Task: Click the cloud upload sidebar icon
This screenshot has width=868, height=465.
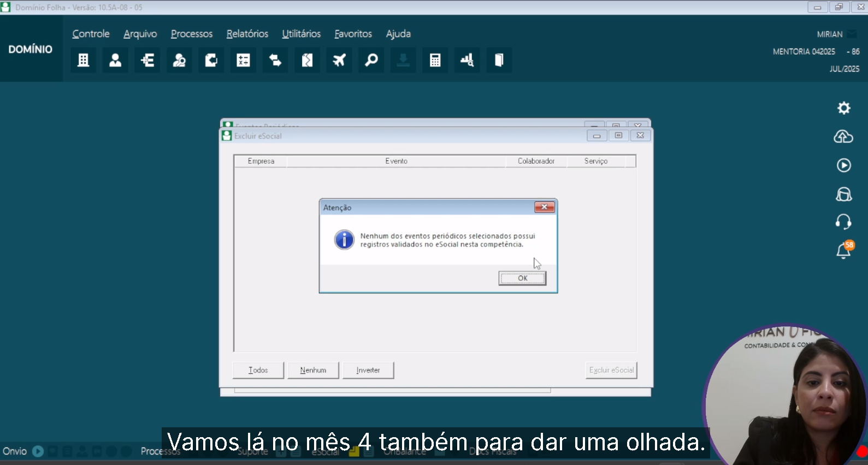Action: [x=843, y=136]
